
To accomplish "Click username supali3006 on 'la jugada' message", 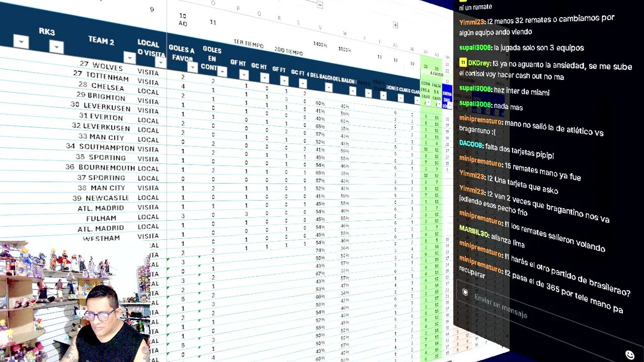I will [475, 47].
